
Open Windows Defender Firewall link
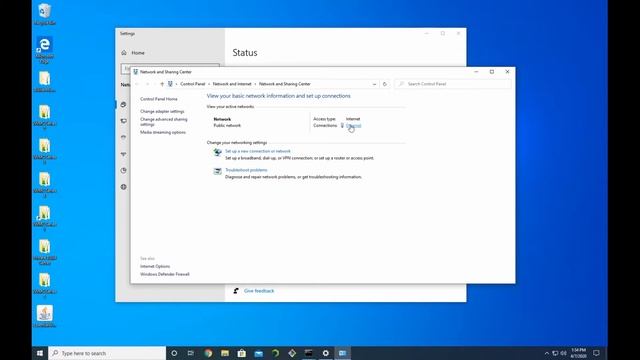click(x=164, y=274)
